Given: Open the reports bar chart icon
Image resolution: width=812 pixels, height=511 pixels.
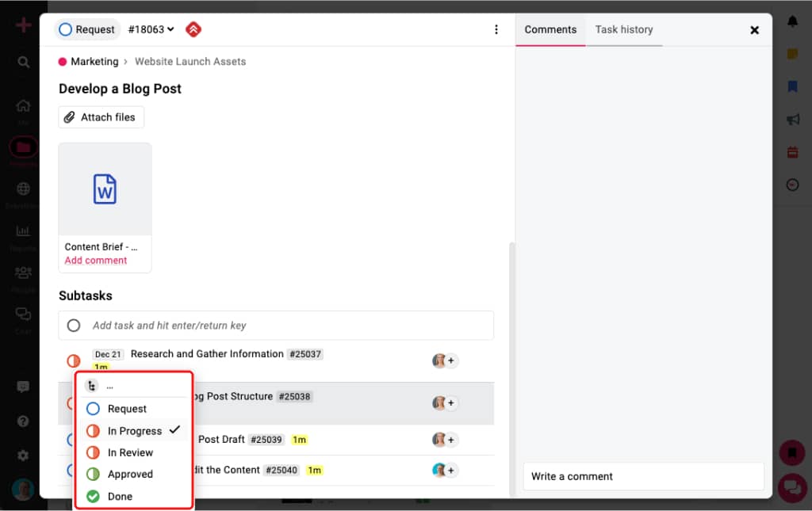Looking at the screenshot, I should 23,231.
